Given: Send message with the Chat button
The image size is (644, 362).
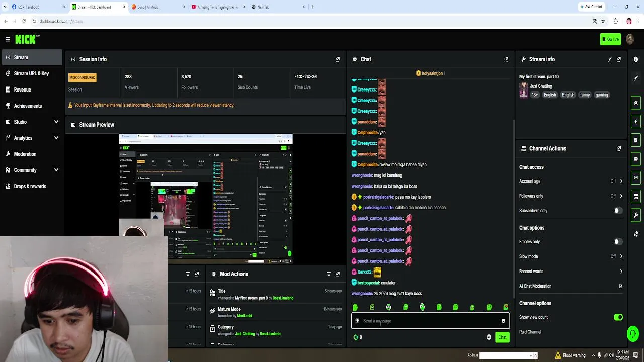Looking at the screenshot, I should 502,337.
